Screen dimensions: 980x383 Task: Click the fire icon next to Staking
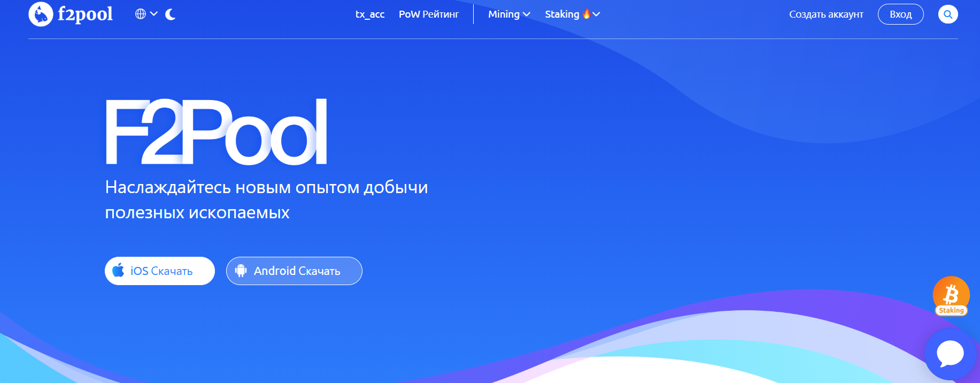pyautogui.click(x=587, y=14)
